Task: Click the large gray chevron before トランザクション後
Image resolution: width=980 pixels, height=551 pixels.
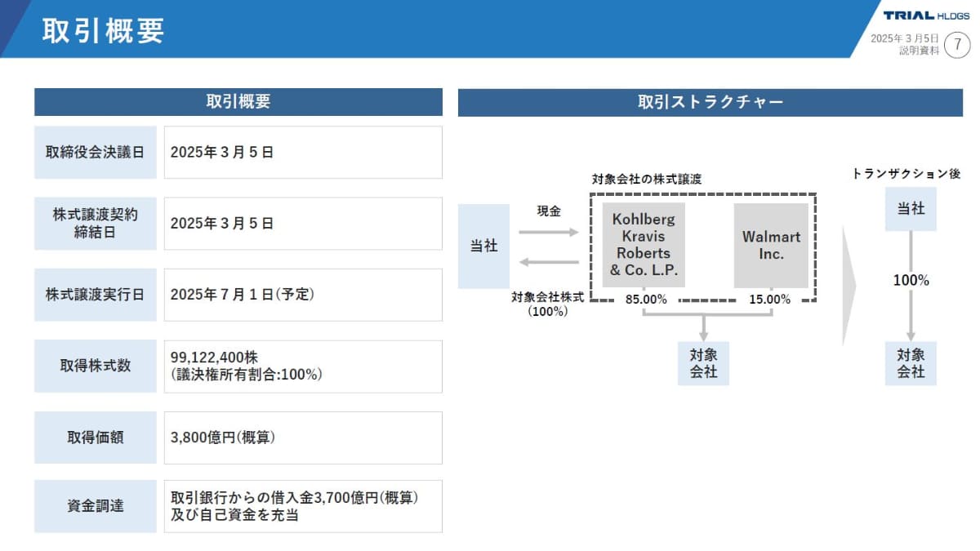Action: coord(849,287)
